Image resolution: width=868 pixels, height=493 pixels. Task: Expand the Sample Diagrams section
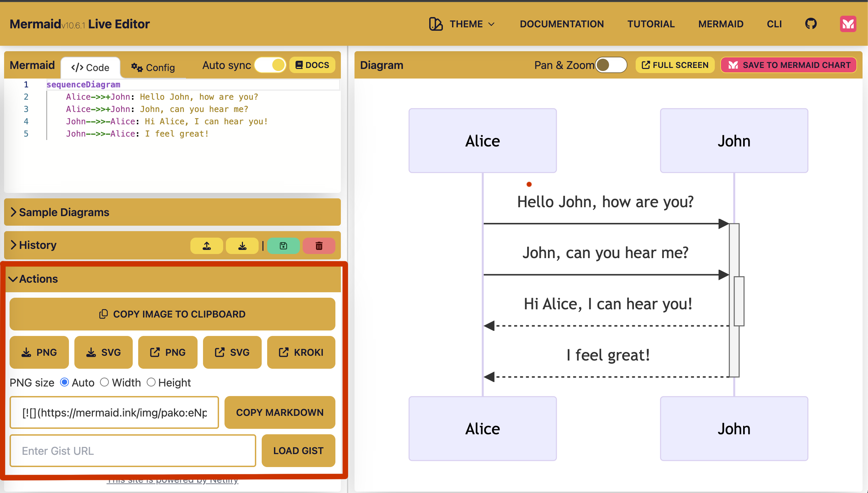point(64,212)
